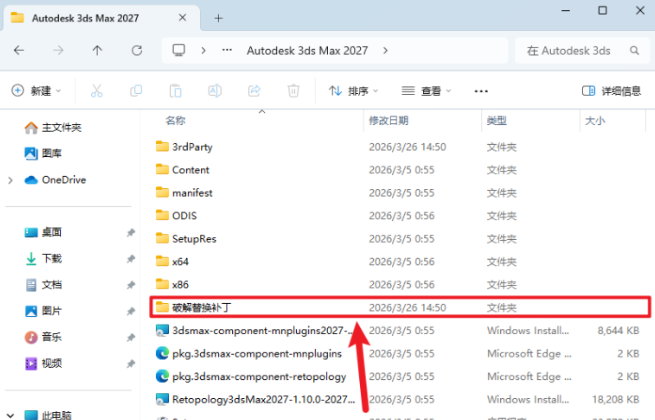Select the 破解替换补丁 folder
This screenshot has height=420, width=655.
click(207, 307)
